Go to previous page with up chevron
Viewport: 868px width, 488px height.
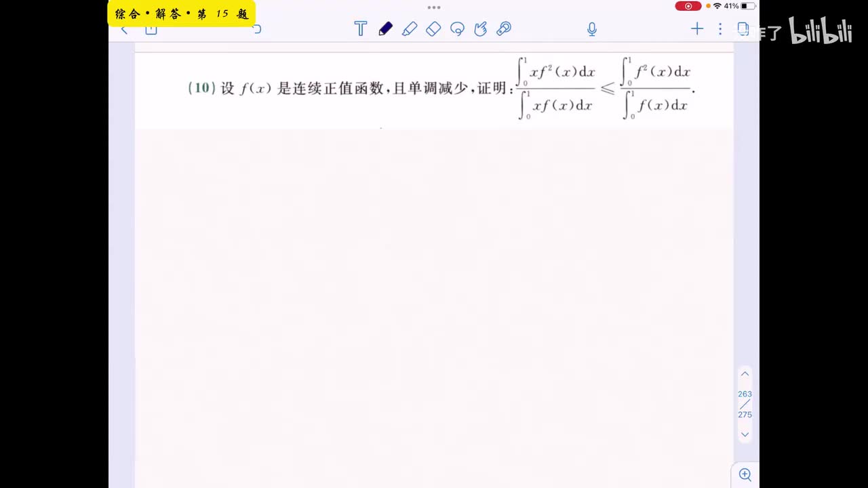745,374
